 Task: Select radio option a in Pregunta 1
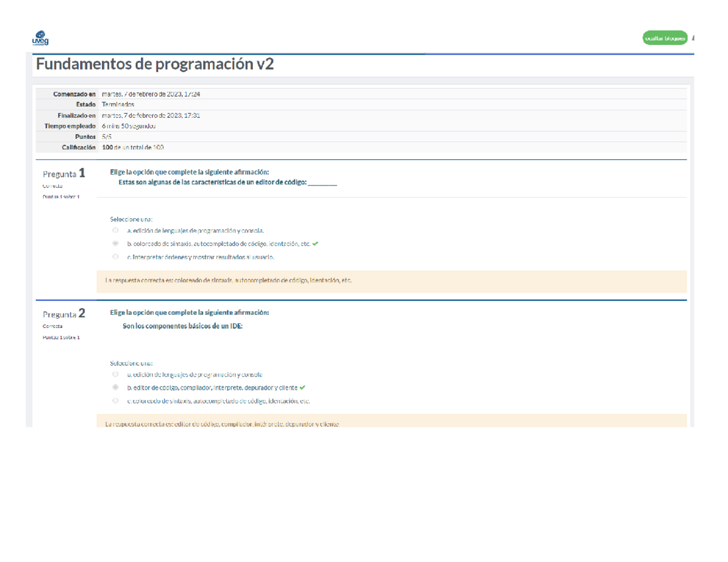pyautogui.click(x=115, y=230)
